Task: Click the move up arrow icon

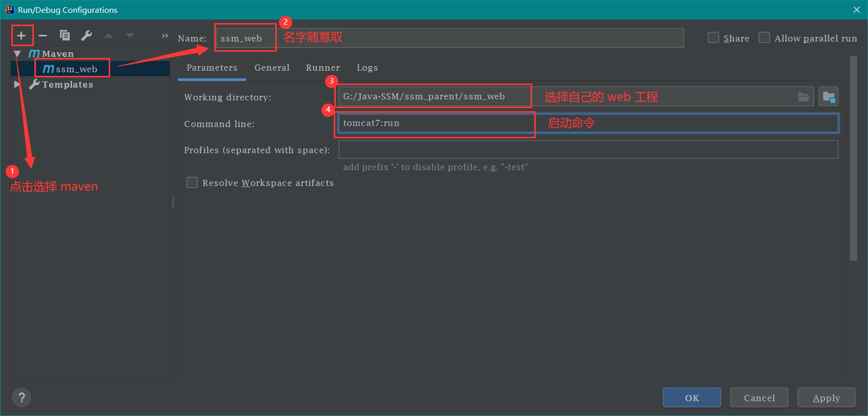Action: 108,35
